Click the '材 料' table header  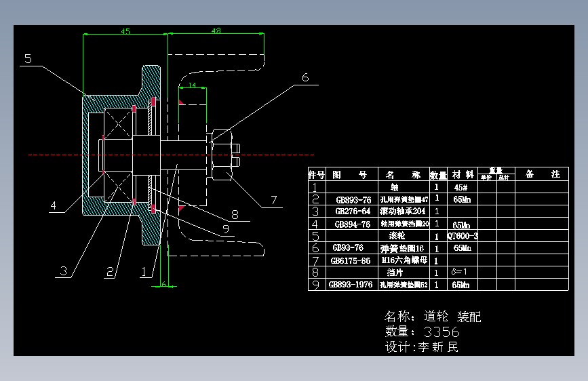pos(463,174)
